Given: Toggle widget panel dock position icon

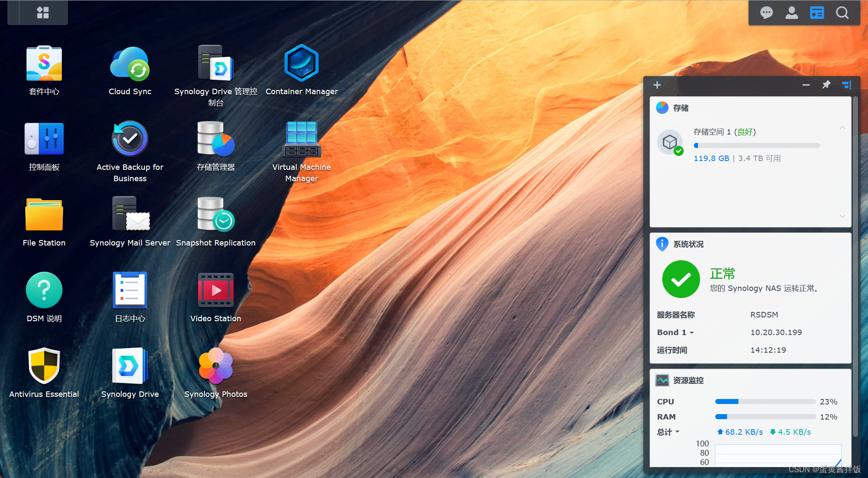Looking at the screenshot, I should pos(847,85).
